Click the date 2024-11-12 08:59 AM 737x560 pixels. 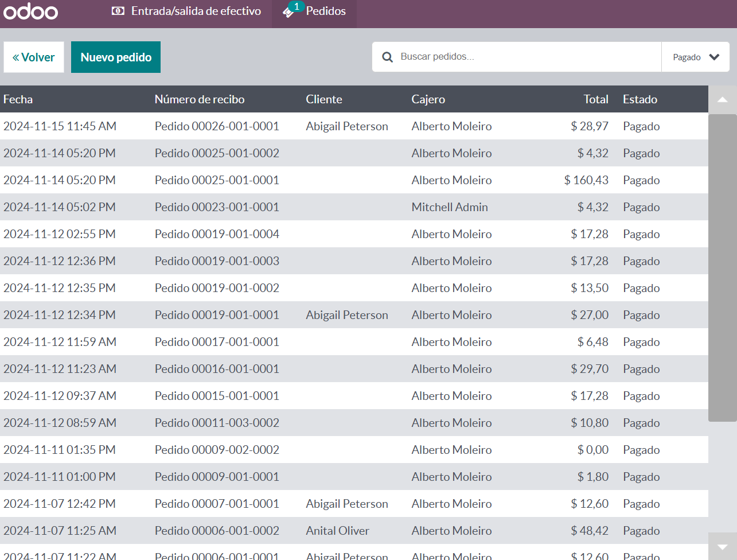pyautogui.click(x=60, y=423)
